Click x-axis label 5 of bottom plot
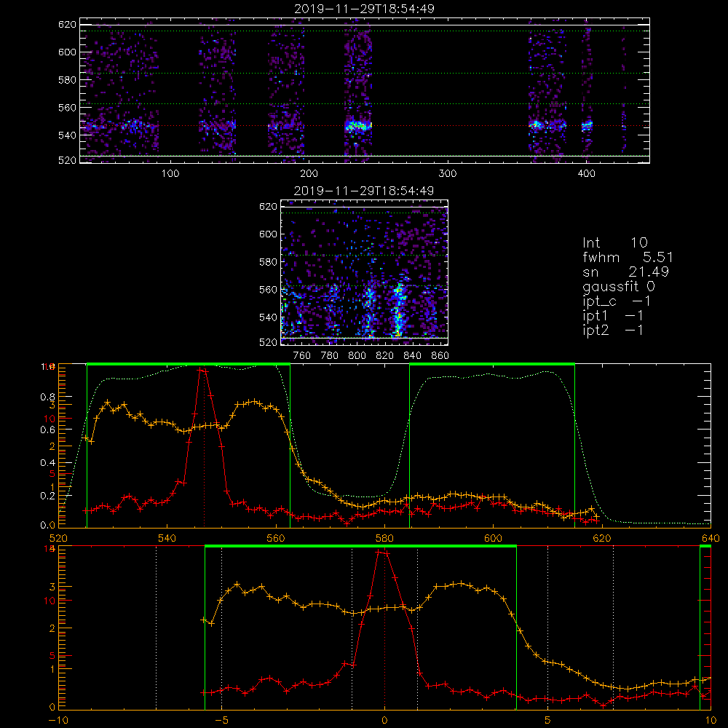 coord(548,721)
